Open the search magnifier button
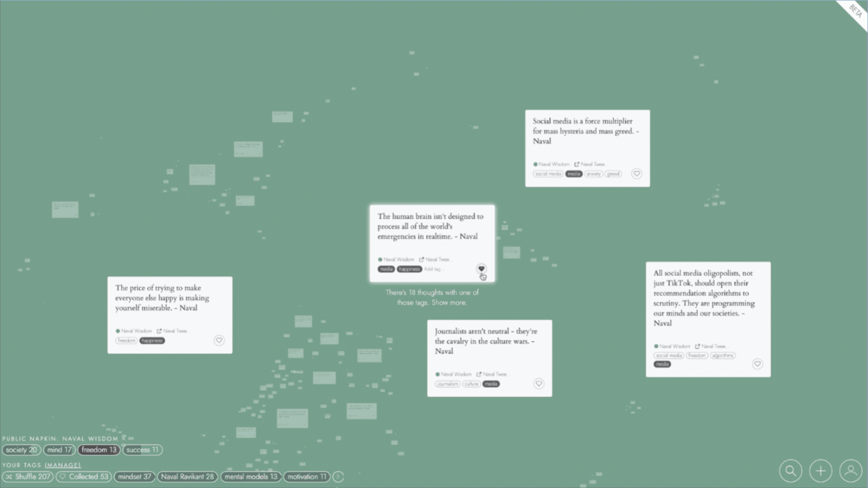This screenshot has height=488, width=868. tap(790, 471)
